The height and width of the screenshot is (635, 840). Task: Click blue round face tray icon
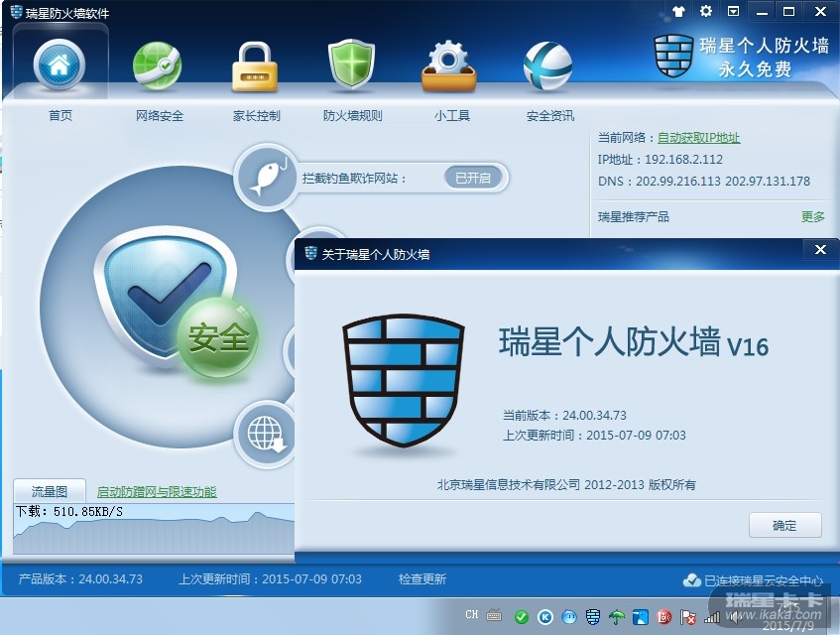tap(569, 617)
